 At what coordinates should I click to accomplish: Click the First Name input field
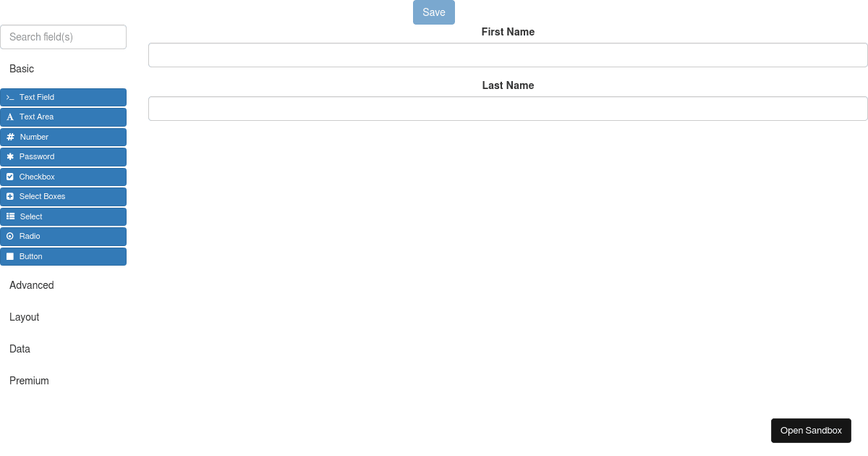point(508,54)
